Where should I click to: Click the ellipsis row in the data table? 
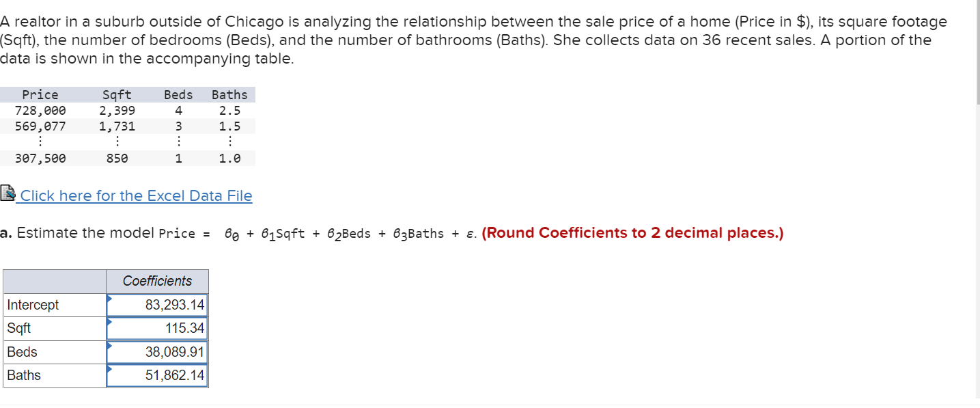40,141
